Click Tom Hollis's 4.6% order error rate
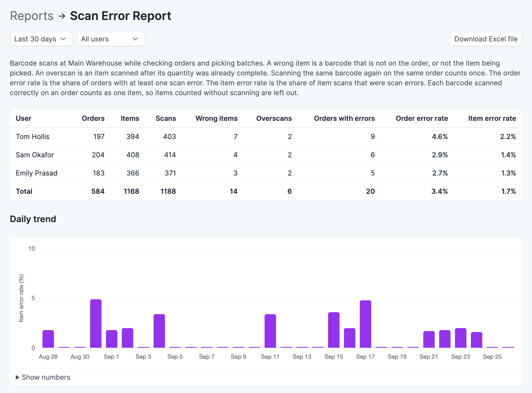532x393 pixels. [440, 137]
